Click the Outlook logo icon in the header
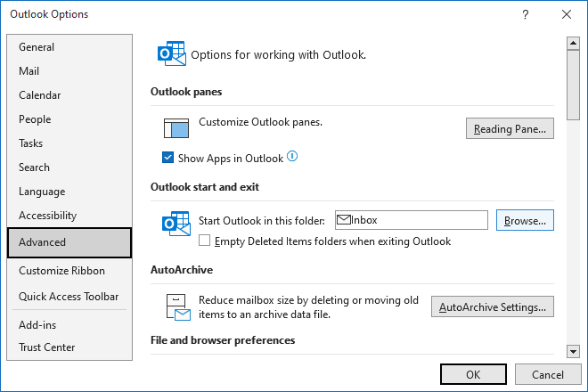588x392 pixels. 172,54
